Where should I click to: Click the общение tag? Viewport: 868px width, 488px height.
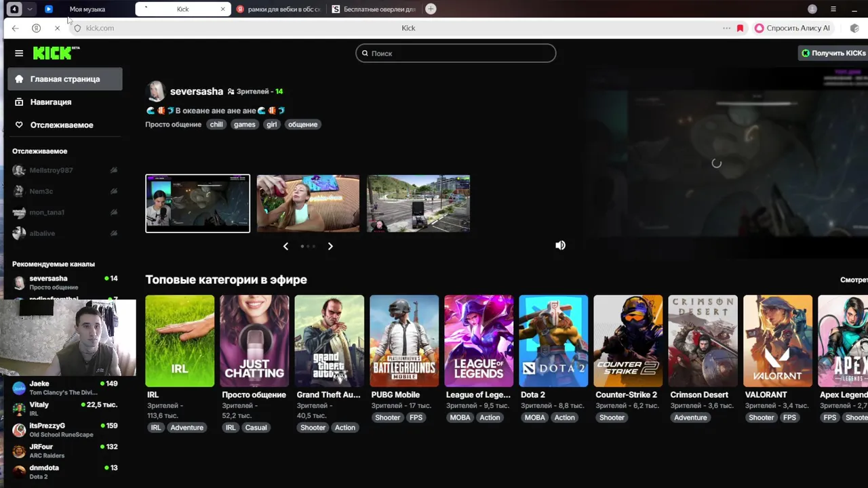(x=302, y=124)
